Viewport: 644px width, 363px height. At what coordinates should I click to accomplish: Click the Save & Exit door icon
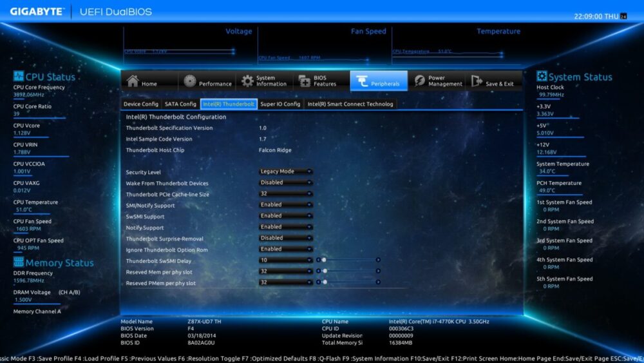477,81
